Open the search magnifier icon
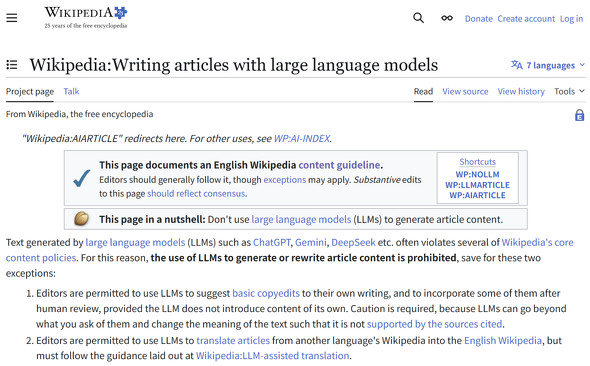 418,18
